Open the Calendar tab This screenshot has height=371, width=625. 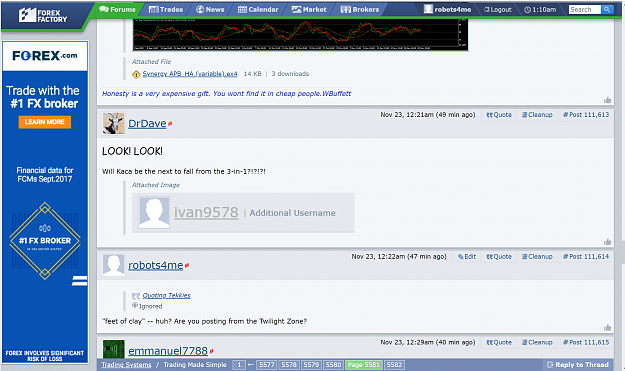point(258,9)
